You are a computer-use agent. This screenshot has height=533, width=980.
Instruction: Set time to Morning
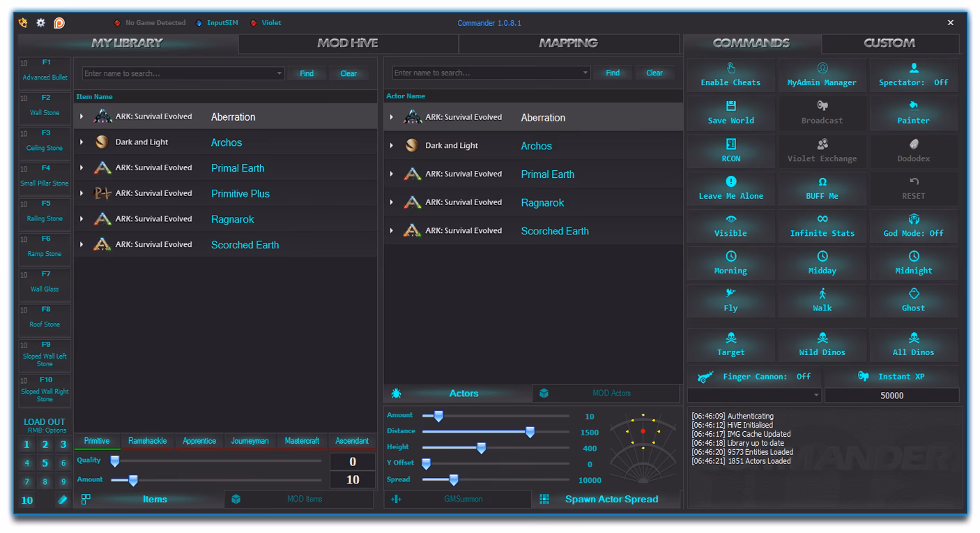tap(730, 263)
